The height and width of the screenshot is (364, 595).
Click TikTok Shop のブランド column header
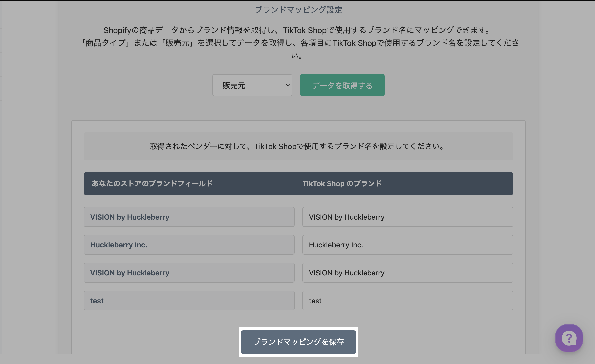[x=342, y=183]
